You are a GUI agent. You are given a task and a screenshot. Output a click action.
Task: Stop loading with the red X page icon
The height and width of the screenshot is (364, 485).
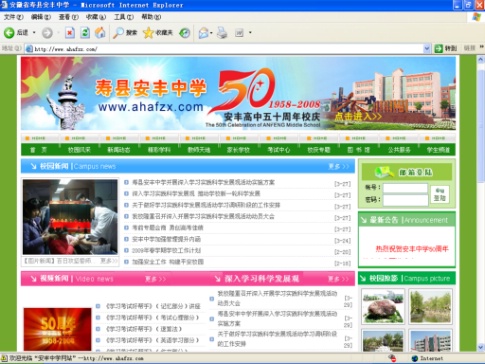coord(69,33)
